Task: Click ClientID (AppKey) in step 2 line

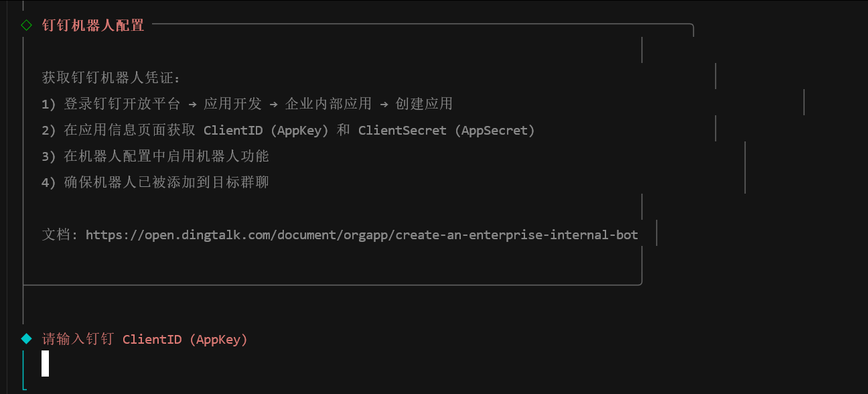Action: [266, 130]
